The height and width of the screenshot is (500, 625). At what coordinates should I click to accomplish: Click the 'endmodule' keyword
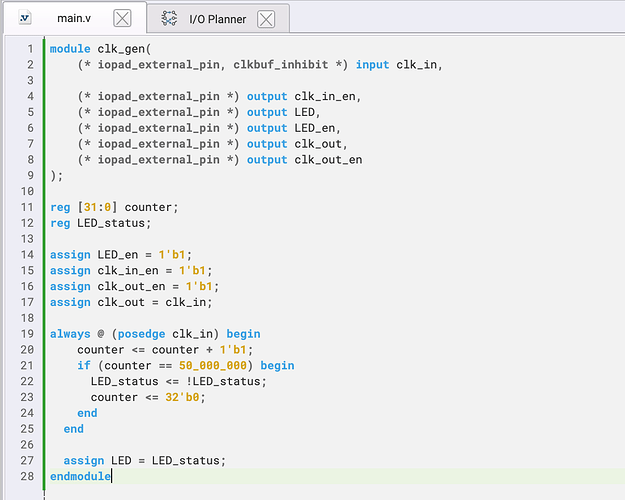click(x=80, y=476)
